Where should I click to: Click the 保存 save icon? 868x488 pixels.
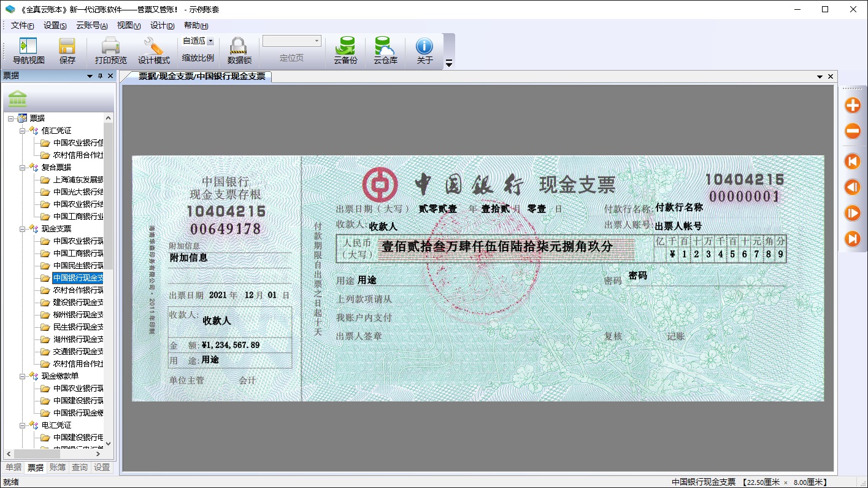coord(67,51)
